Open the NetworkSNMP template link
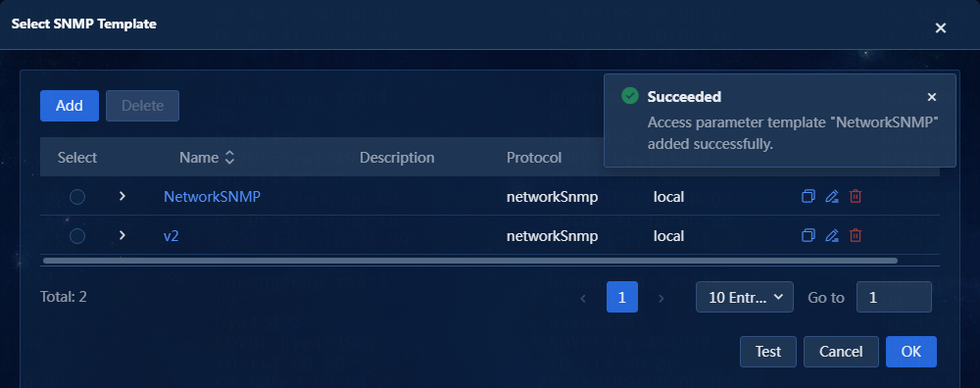 coord(212,197)
